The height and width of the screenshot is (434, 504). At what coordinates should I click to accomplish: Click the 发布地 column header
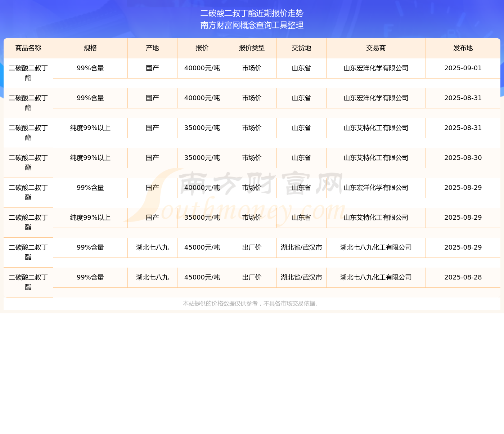pos(463,48)
